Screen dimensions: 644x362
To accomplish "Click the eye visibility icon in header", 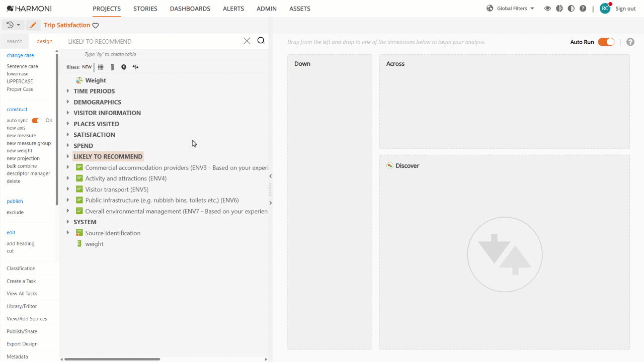I will coord(547,9).
